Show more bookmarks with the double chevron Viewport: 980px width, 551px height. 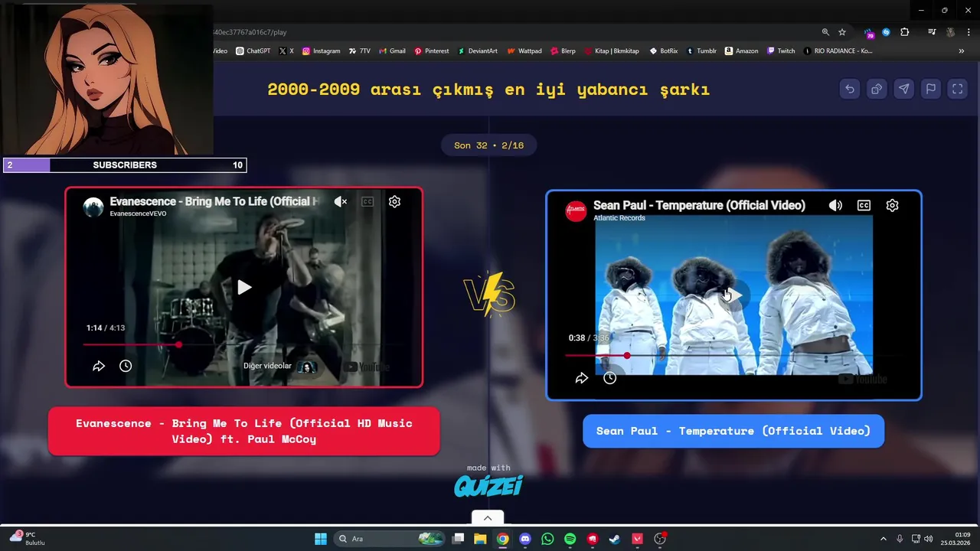(x=961, y=51)
